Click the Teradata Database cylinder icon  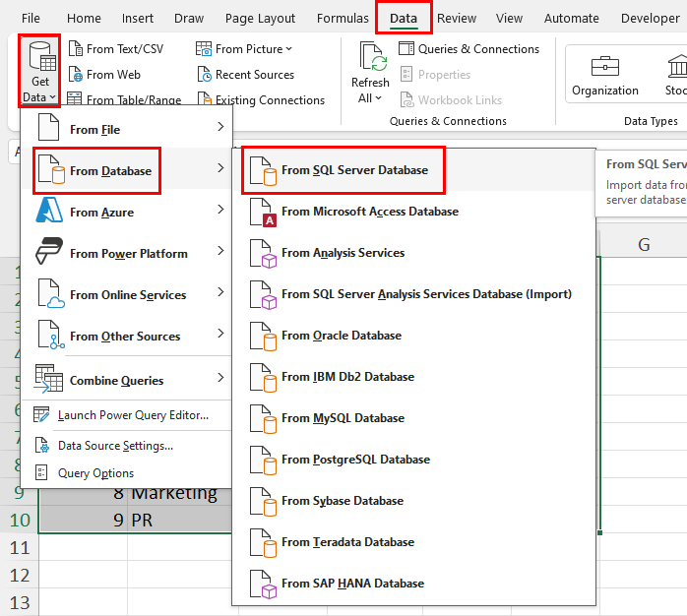(x=263, y=543)
